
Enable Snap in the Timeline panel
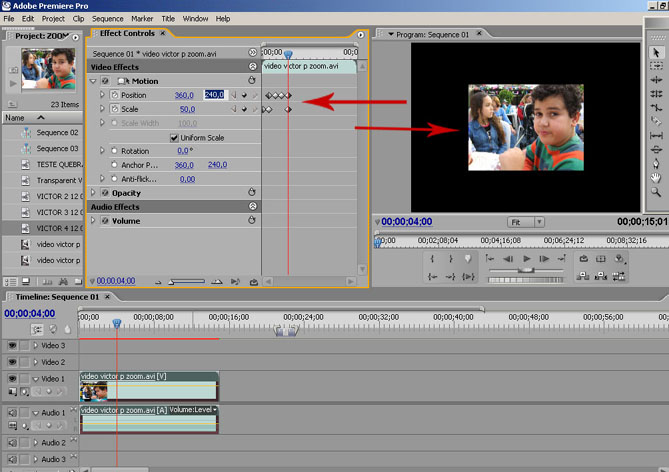[x=37, y=329]
